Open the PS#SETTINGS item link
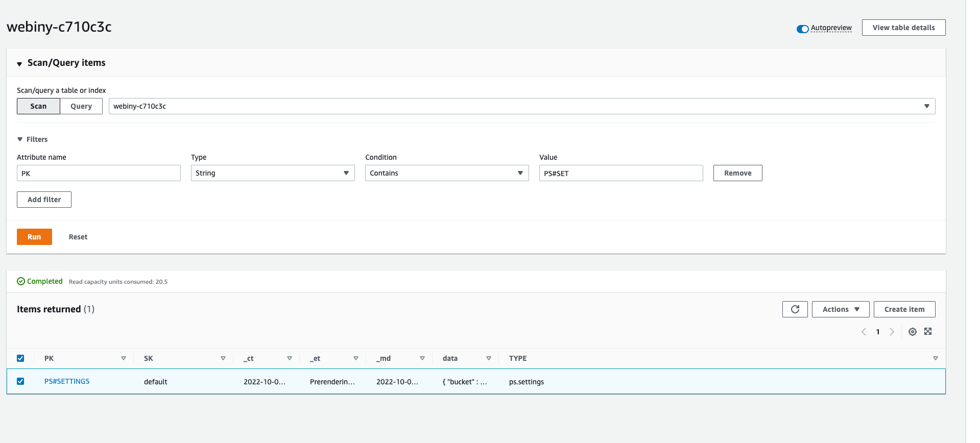Screen dimensions: 980x443 coord(67,381)
